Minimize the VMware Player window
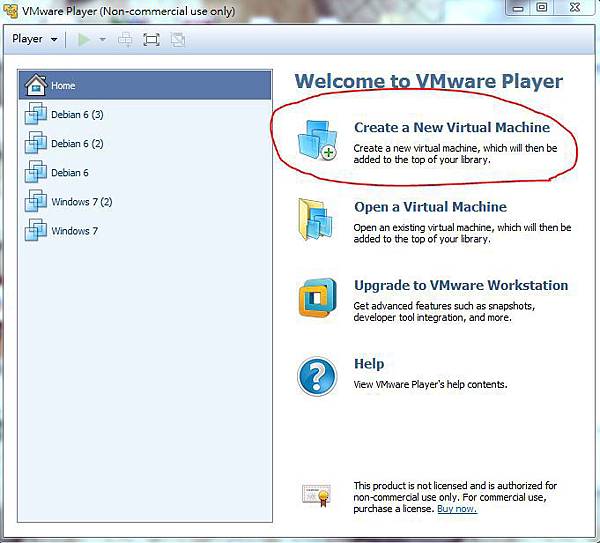 (518, 8)
